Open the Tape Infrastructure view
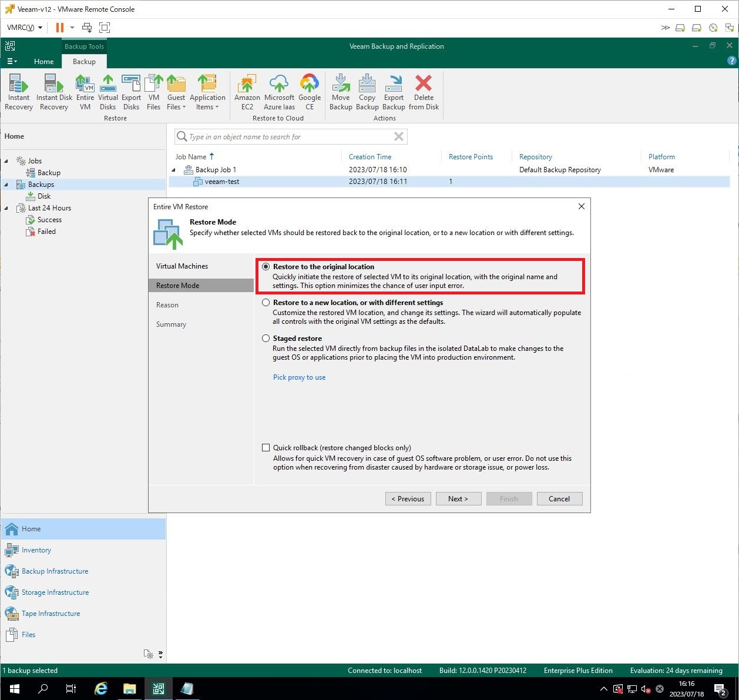This screenshot has width=739, height=700. tap(51, 614)
